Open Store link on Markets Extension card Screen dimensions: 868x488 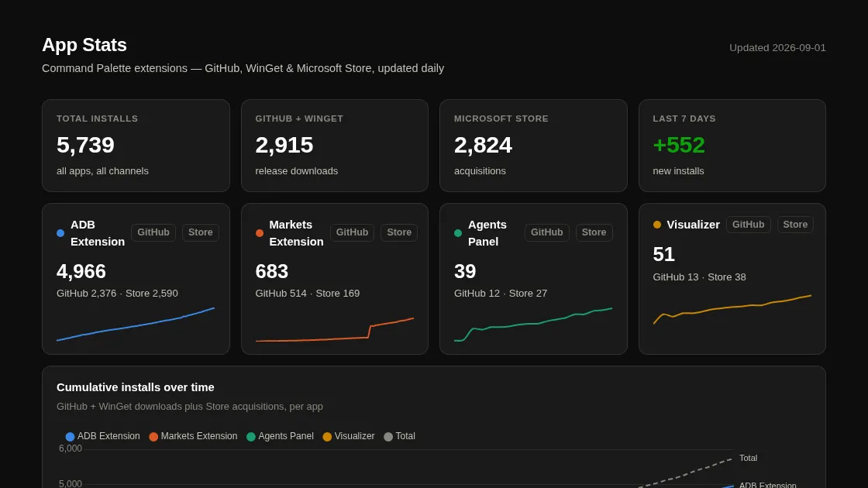pyautogui.click(x=399, y=232)
